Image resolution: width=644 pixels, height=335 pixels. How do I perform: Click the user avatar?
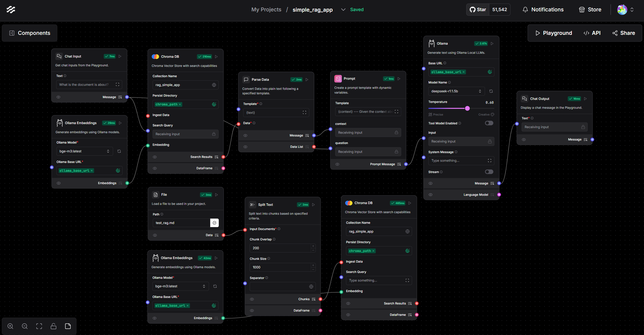(622, 10)
